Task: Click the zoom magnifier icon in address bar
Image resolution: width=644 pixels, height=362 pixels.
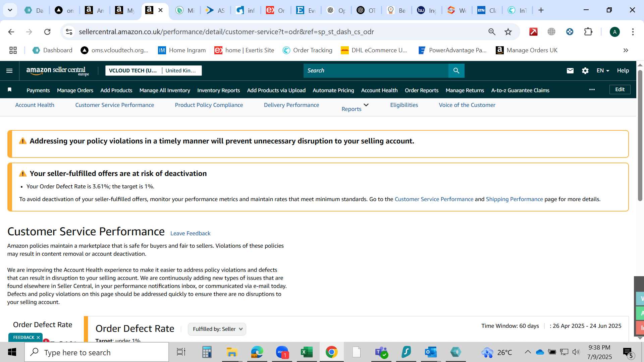Action: [492, 32]
